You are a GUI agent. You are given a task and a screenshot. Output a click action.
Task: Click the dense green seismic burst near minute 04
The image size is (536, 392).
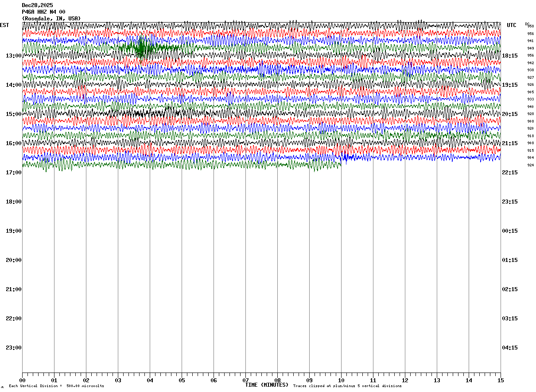(x=143, y=48)
